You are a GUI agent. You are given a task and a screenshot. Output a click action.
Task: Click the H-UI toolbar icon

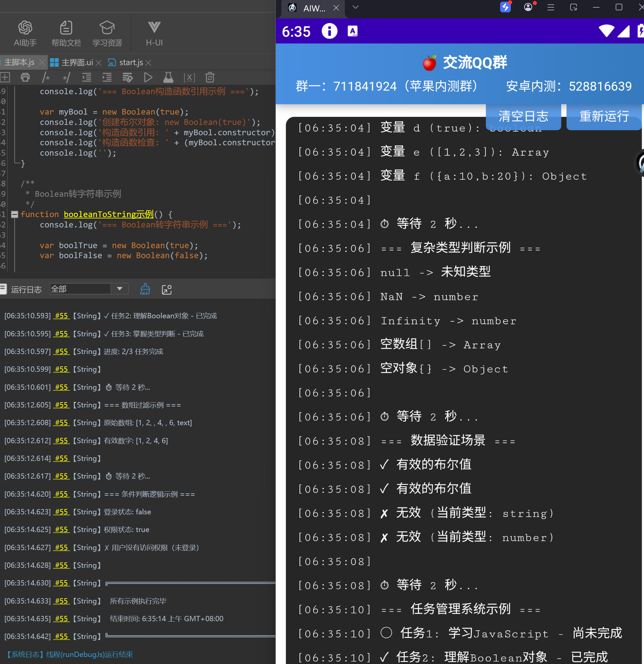pos(154,33)
